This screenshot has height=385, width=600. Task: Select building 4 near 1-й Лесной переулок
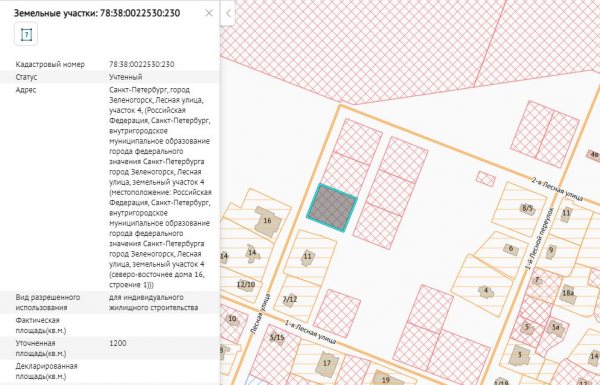pos(486,291)
